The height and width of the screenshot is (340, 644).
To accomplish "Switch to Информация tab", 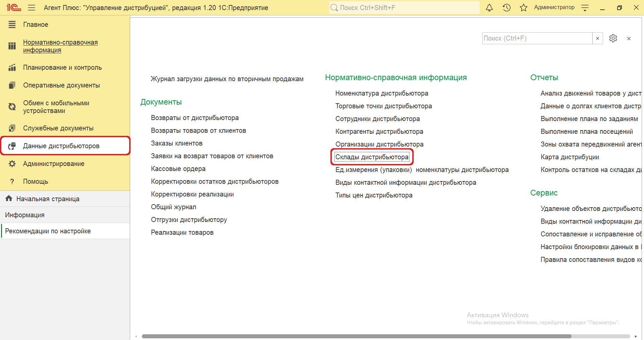I will pyautogui.click(x=65, y=215).
